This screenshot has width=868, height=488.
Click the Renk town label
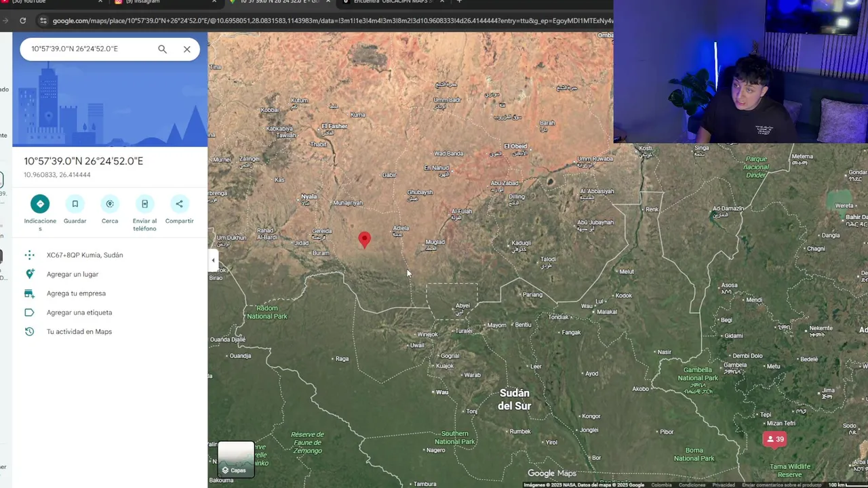(x=652, y=209)
